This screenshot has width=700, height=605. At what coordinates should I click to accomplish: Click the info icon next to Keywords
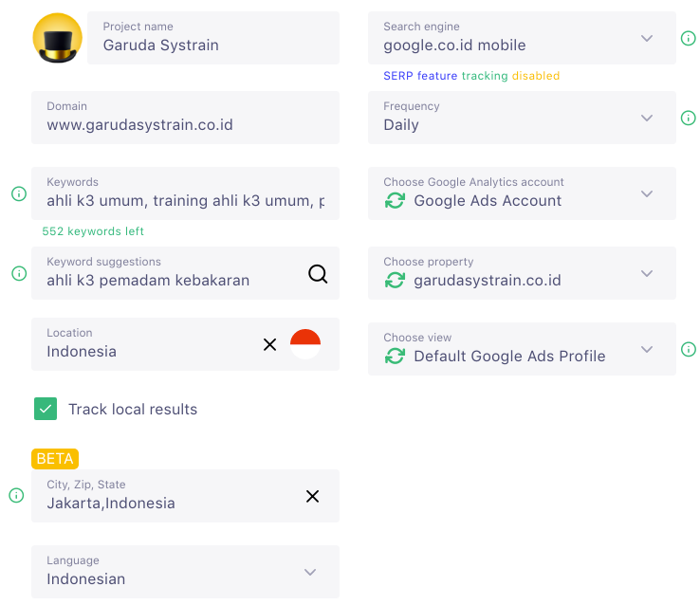click(19, 193)
